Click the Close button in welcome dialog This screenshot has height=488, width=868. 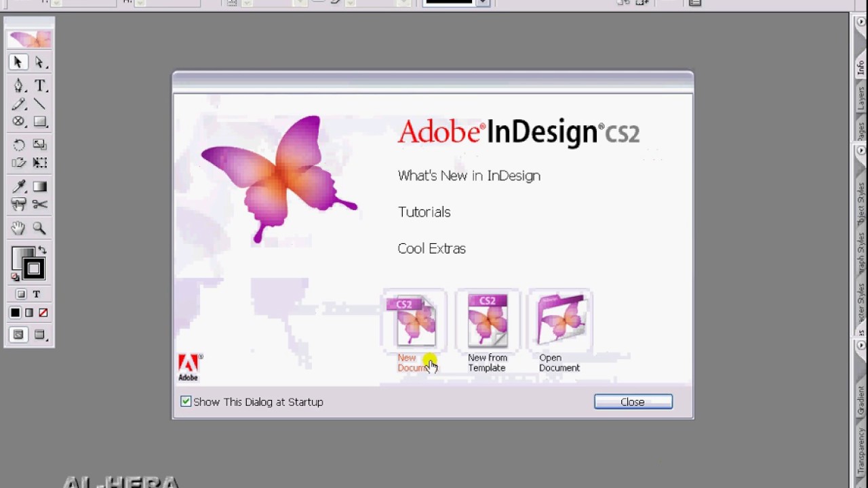point(633,402)
